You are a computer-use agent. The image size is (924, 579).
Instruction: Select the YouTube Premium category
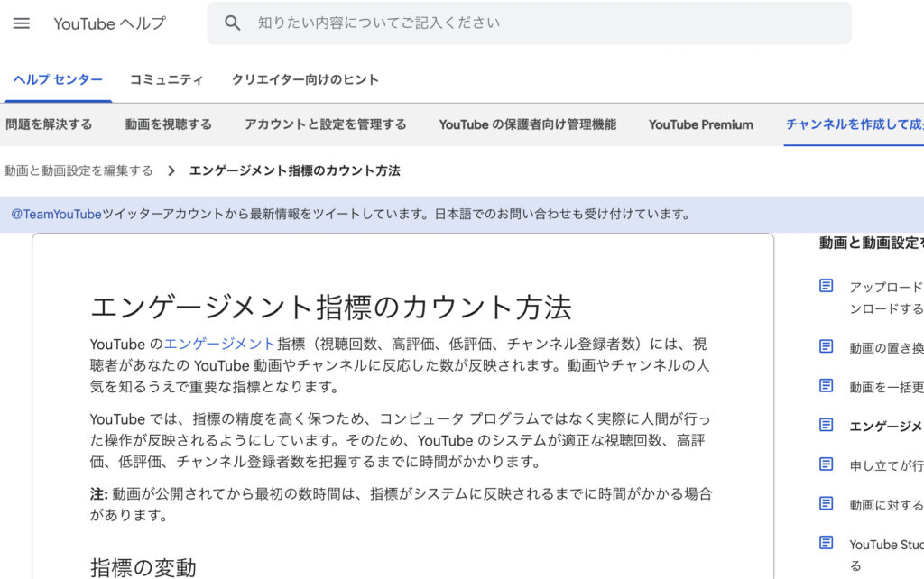tap(700, 124)
